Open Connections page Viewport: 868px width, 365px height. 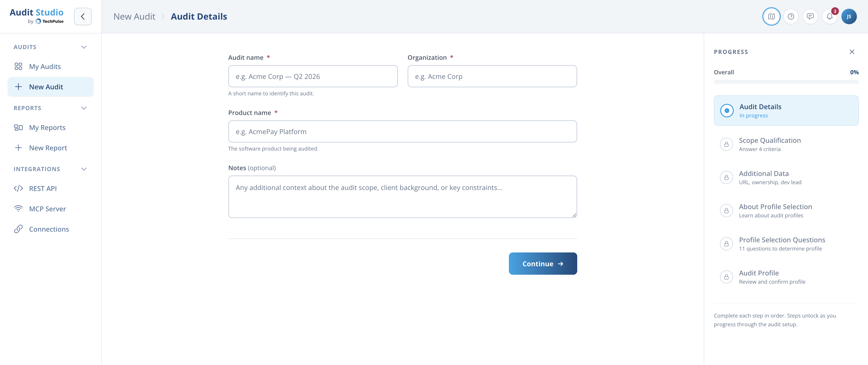[51, 229]
